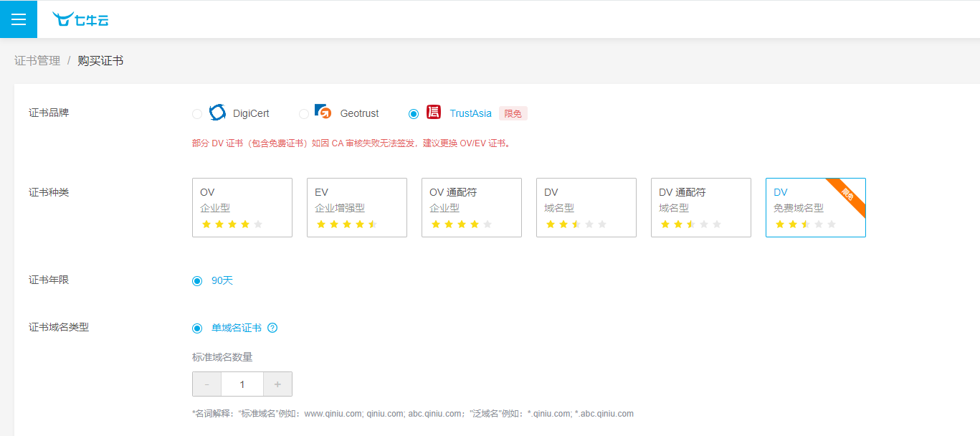Click the TrustAsia brand logo icon
This screenshot has width=980, height=436.
[x=434, y=113]
